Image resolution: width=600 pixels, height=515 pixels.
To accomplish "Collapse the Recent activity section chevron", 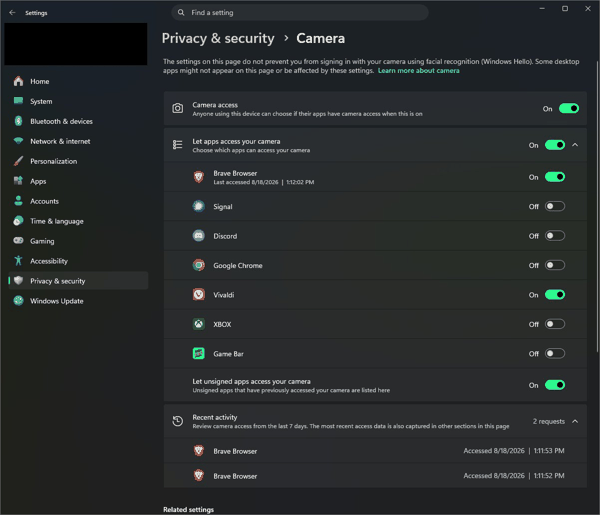I will click(575, 421).
